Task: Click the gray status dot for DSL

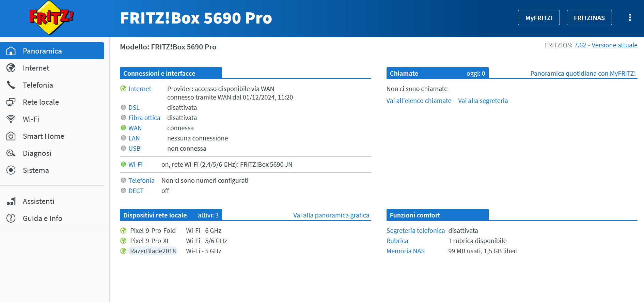Action: [123, 107]
